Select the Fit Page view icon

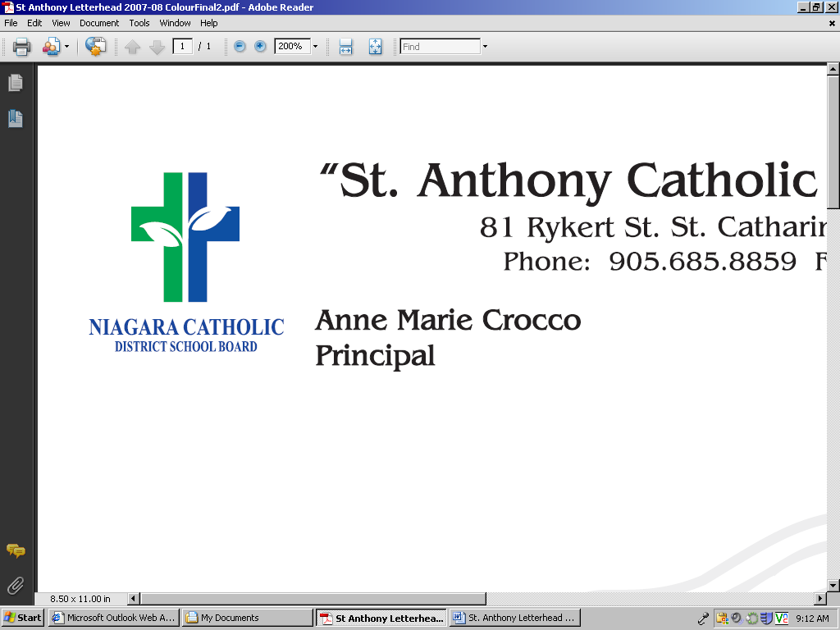point(375,47)
